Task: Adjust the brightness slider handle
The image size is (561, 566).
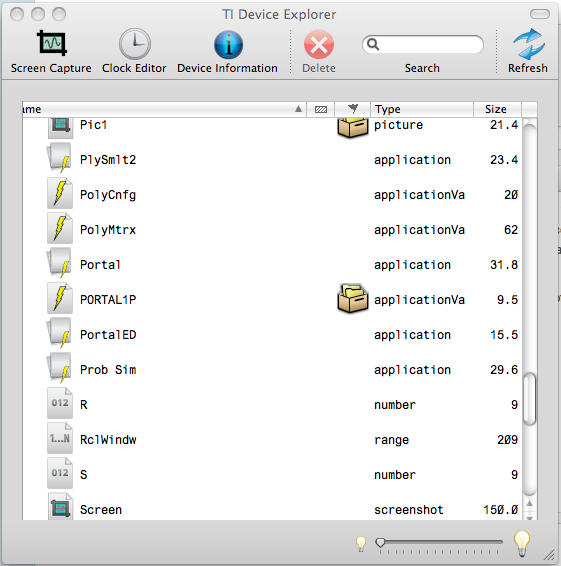Action: coord(380,542)
